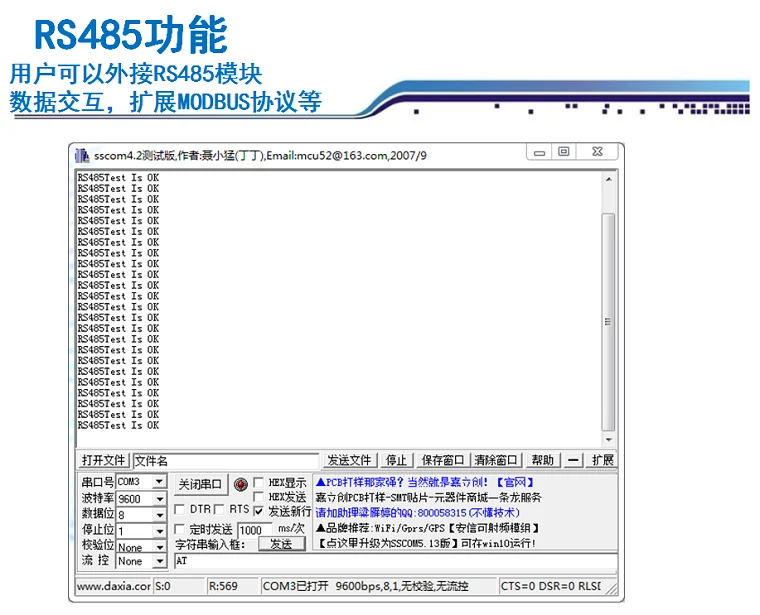Minimize the sscom window
This screenshot has width=760, height=615.
[539, 152]
